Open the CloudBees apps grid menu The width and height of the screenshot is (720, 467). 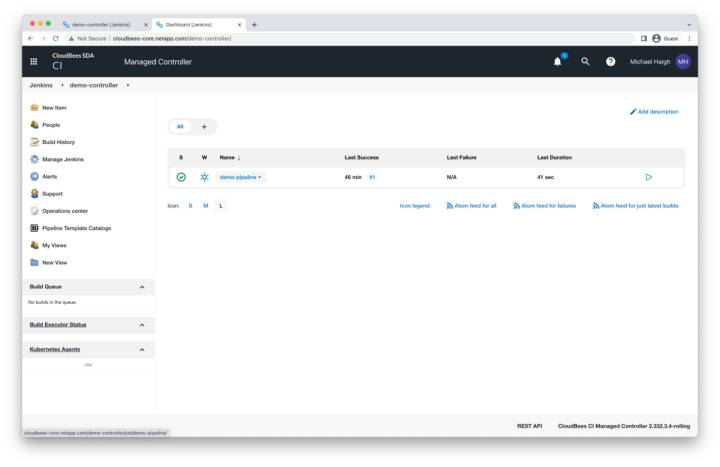(x=34, y=62)
